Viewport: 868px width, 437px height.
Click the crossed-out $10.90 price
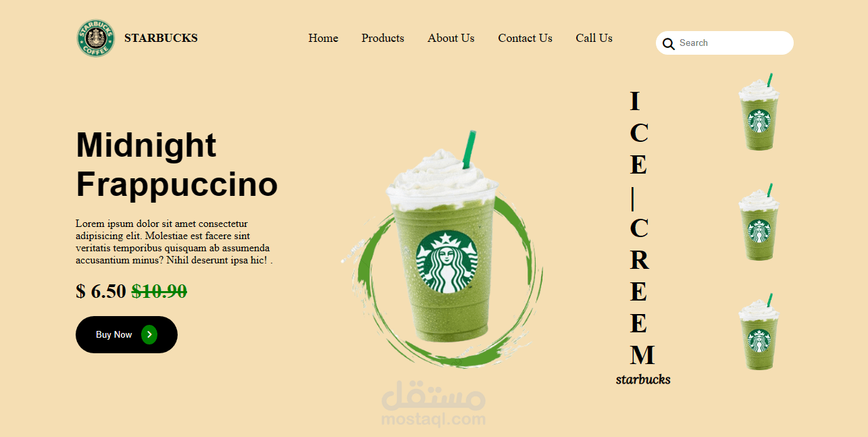[159, 291]
